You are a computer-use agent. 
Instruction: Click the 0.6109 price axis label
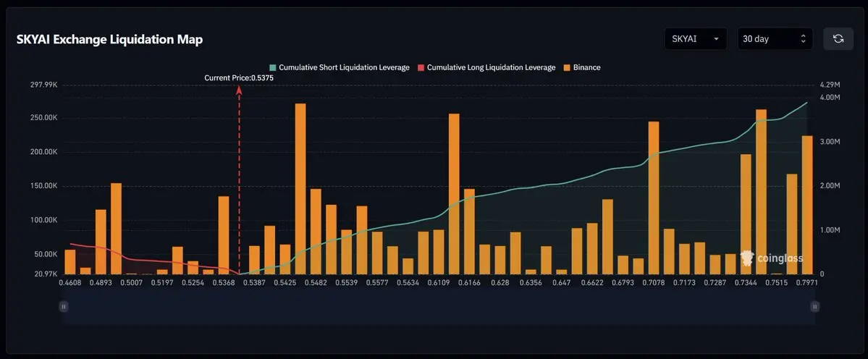coord(439,283)
